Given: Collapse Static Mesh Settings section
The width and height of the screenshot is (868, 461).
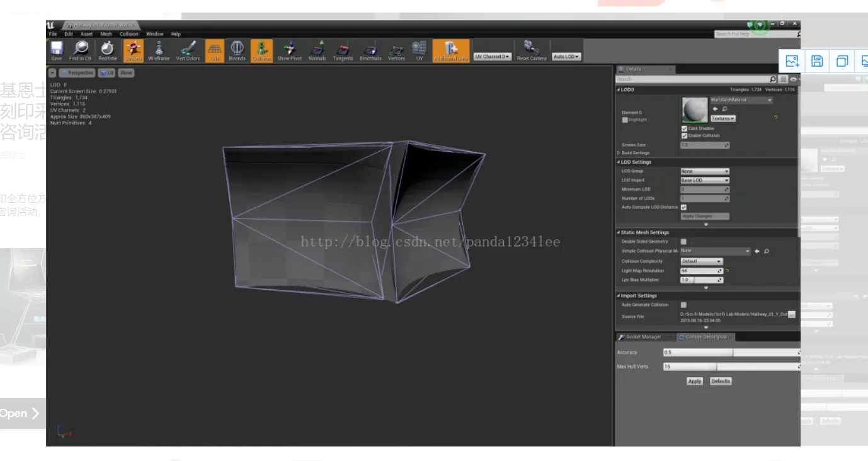Looking at the screenshot, I should [618, 232].
